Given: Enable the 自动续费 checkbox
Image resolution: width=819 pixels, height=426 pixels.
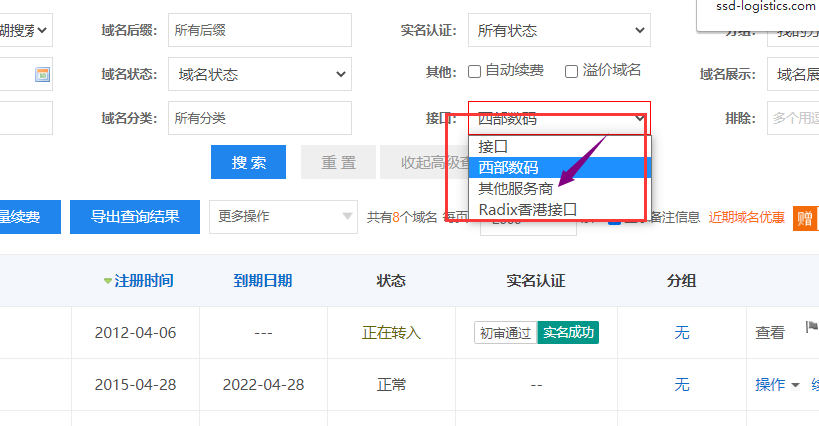Looking at the screenshot, I should (474, 72).
